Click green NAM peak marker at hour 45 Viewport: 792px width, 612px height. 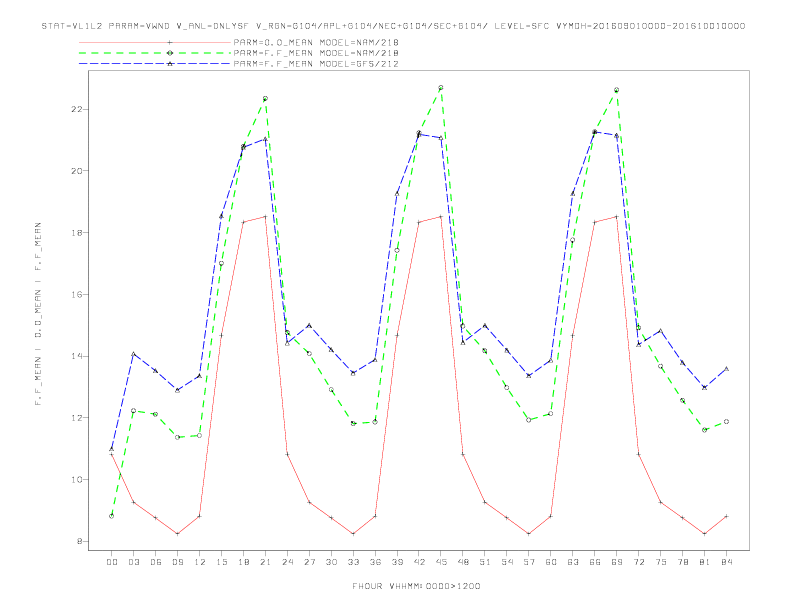pyautogui.click(x=441, y=88)
